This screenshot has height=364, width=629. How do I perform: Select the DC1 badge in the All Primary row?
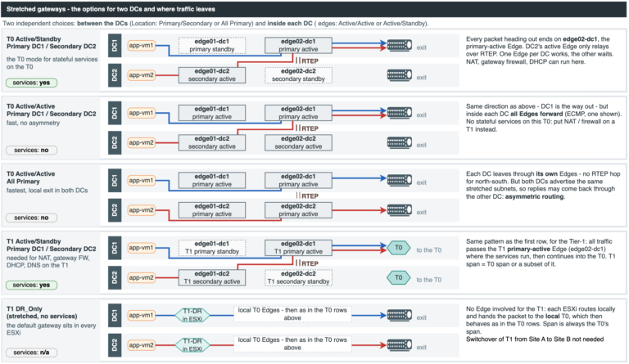click(115, 180)
